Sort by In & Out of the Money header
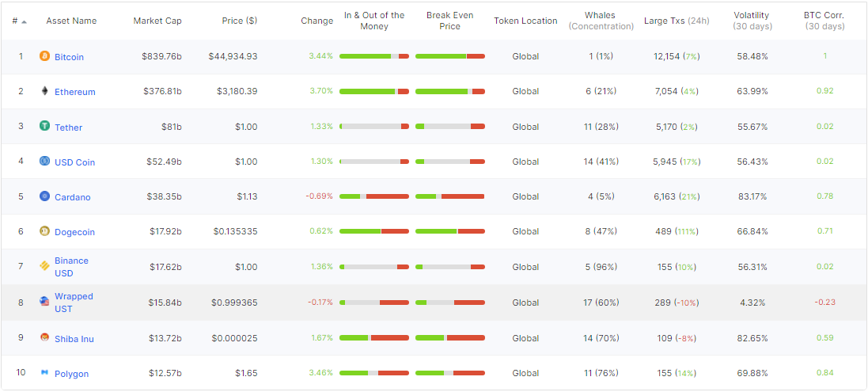 (x=374, y=21)
